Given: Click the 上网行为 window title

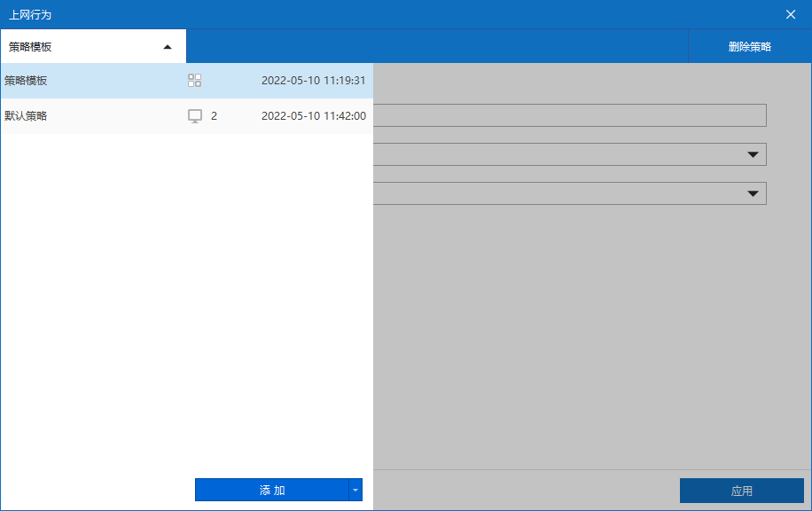Looking at the screenshot, I should tap(30, 14).
